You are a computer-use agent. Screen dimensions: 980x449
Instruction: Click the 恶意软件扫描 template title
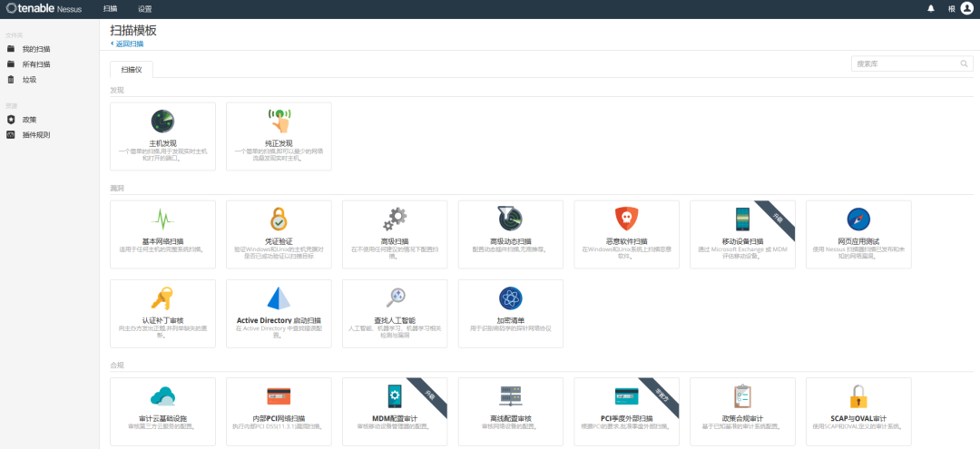tap(626, 241)
